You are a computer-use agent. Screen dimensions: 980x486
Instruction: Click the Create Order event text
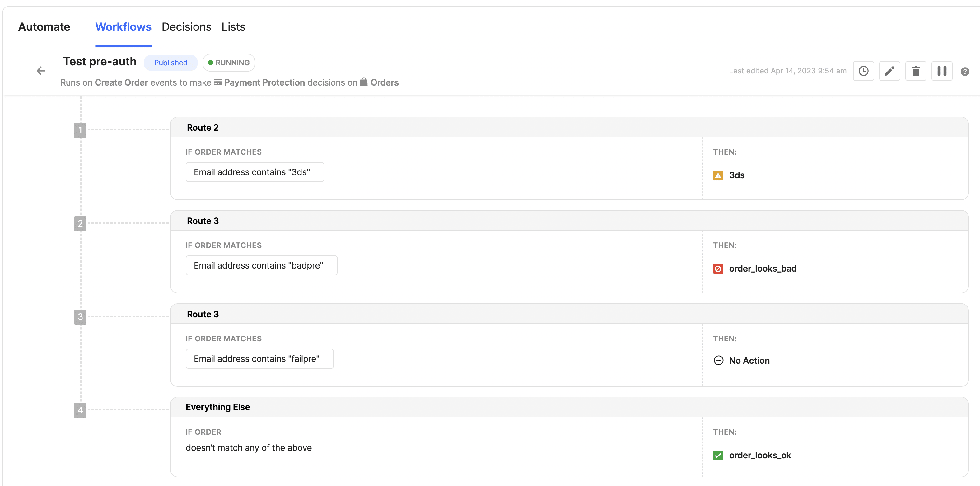point(121,82)
